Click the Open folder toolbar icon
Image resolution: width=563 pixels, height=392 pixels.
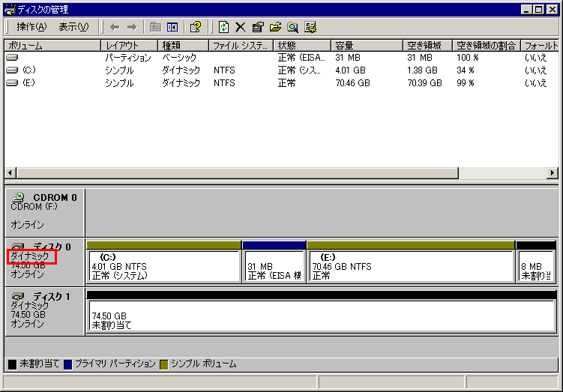[275, 27]
